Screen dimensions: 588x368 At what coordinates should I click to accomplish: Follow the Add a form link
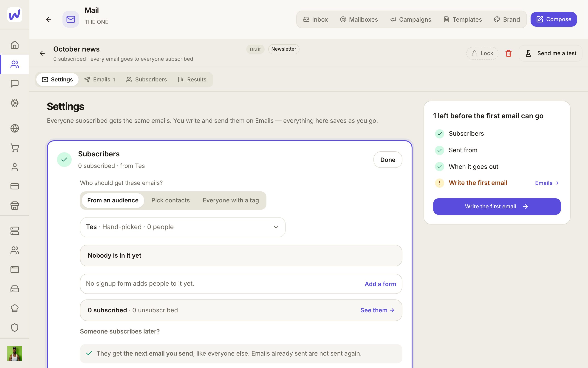pos(380,284)
